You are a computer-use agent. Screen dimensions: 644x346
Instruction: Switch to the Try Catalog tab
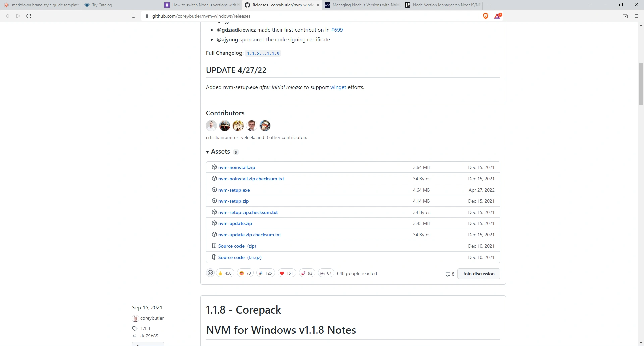(102, 5)
